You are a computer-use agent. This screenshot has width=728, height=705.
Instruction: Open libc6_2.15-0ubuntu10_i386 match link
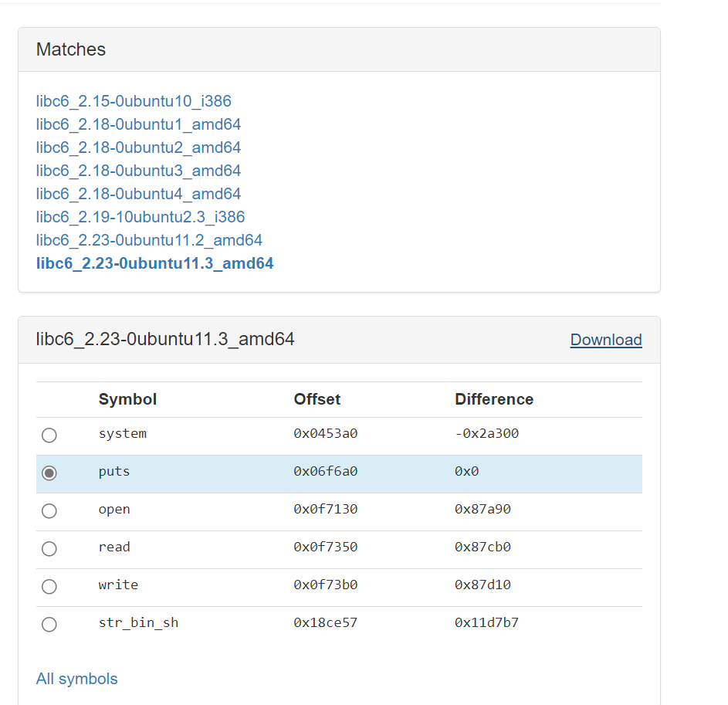point(134,101)
